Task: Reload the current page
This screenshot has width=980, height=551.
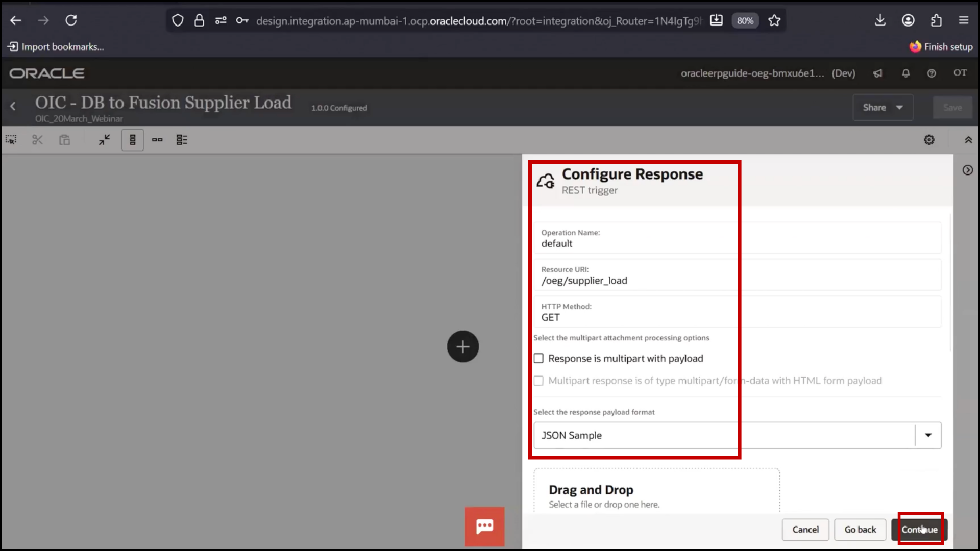Action: 71,20
